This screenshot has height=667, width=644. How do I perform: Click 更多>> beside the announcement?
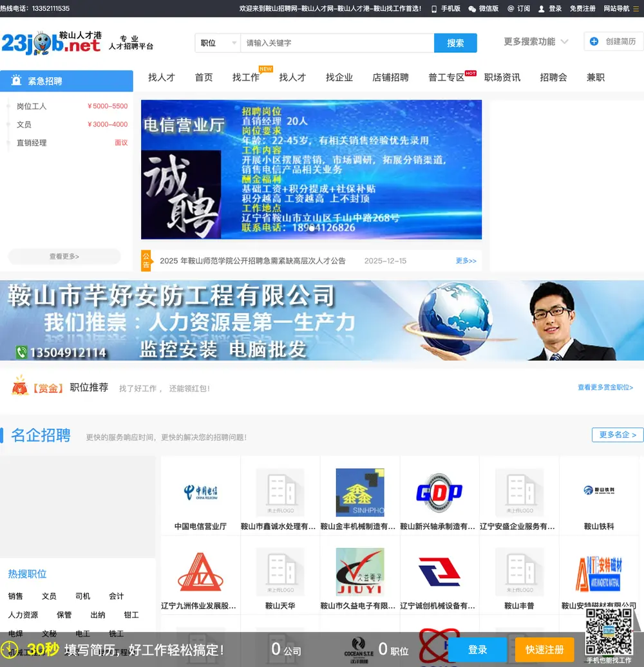466,261
